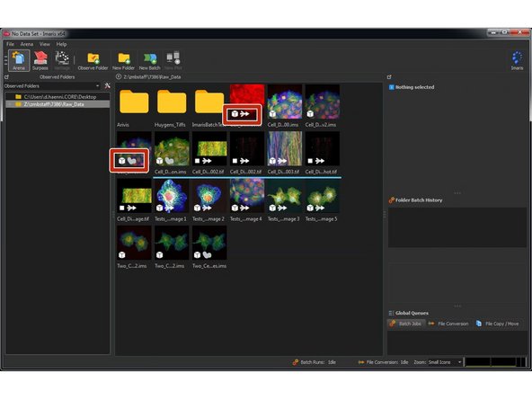Click the back arrow beside the folder path
The image size is (532, 399).
tap(119, 76)
